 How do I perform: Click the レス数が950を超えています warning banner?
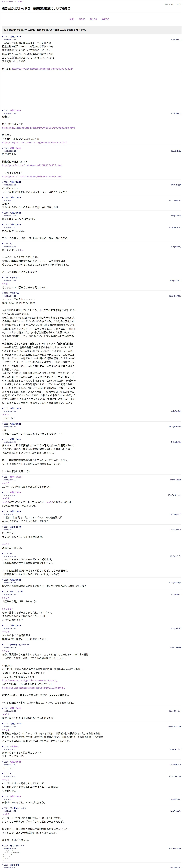(x=92, y=30)
